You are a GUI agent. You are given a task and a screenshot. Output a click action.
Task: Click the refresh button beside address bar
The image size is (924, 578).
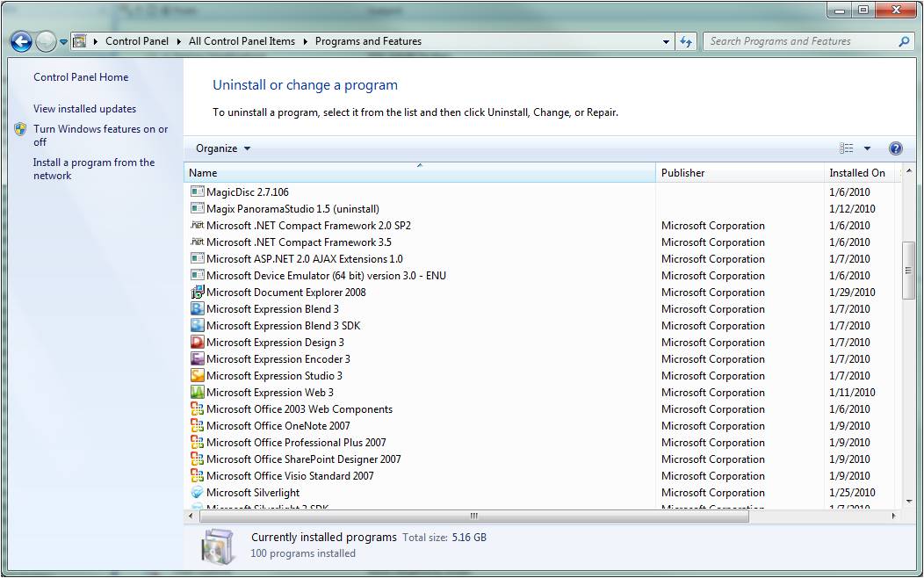pos(686,41)
